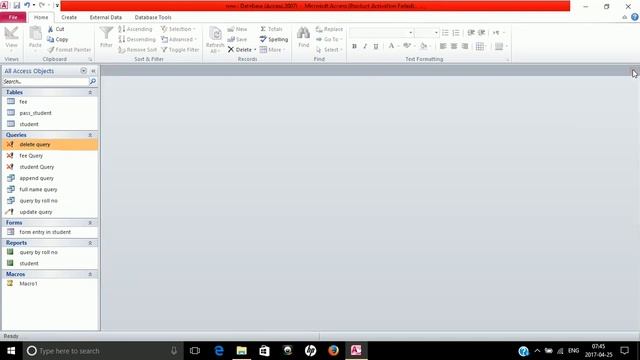
Task: Toggle Underline formatting
Action: pyautogui.click(x=376, y=46)
